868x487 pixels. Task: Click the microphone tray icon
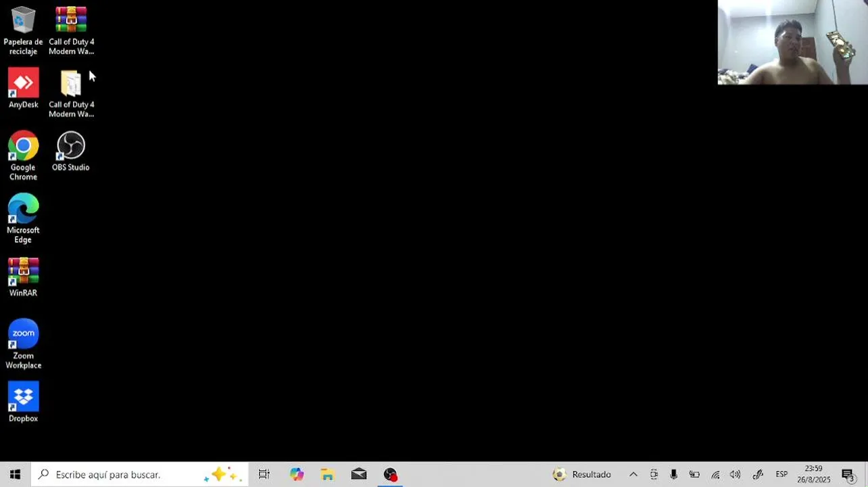tap(674, 474)
